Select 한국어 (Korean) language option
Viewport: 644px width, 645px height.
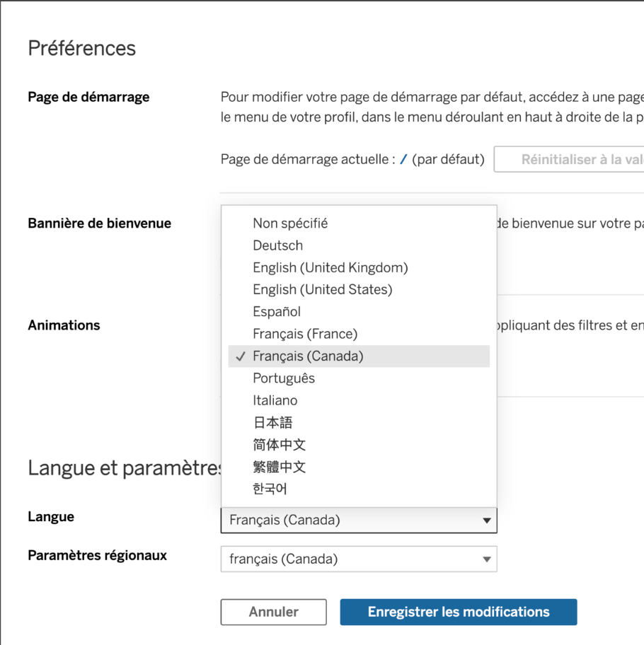click(x=270, y=489)
